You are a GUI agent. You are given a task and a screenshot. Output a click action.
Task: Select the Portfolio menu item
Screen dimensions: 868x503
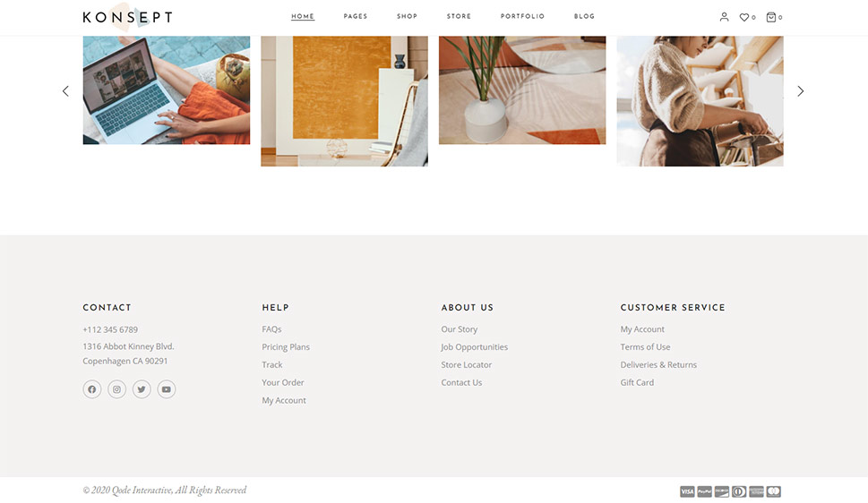pyautogui.click(x=522, y=17)
